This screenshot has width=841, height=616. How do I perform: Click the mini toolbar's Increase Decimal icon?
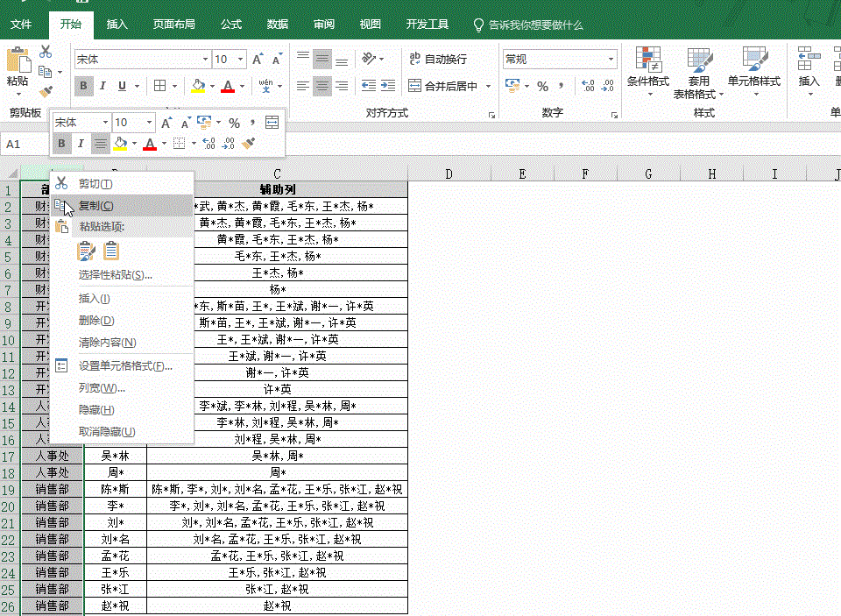point(208,144)
